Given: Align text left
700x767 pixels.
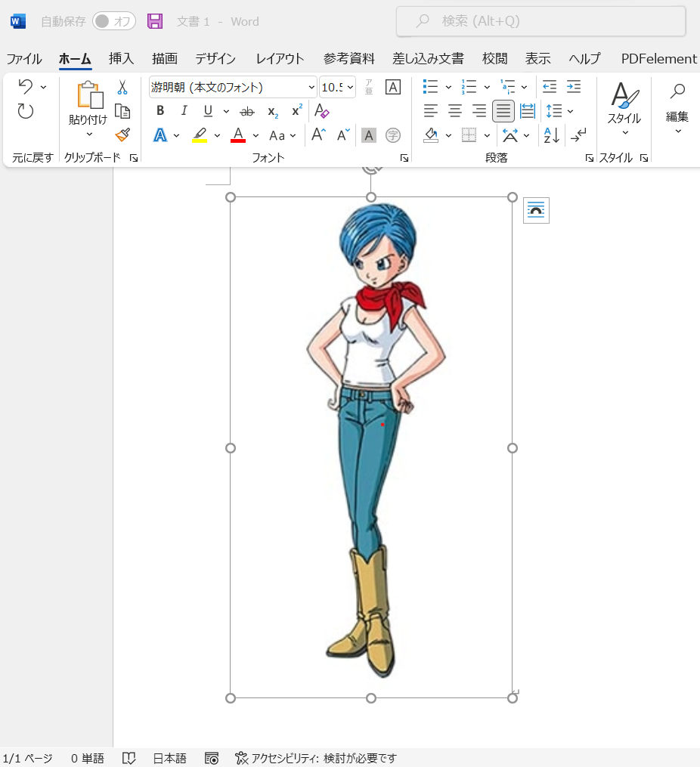Looking at the screenshot, I should pos(430,111).
